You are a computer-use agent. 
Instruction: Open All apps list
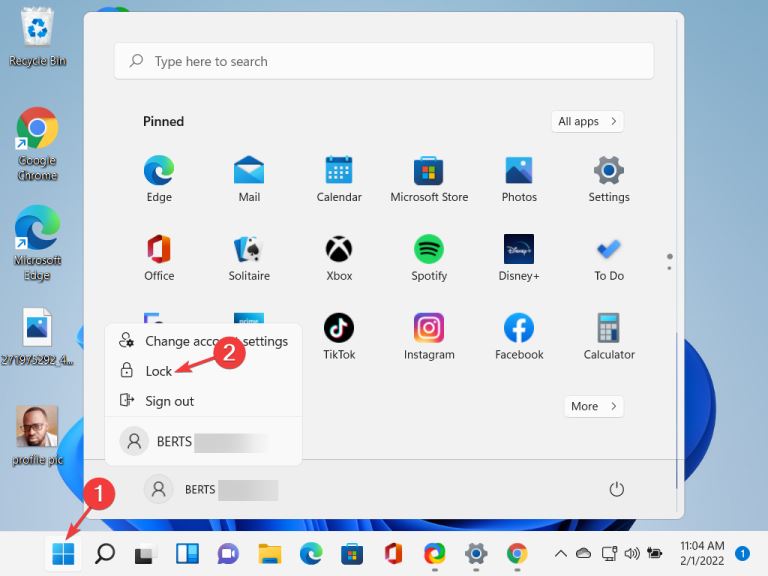pyautogui.click(x=587, y=121)
